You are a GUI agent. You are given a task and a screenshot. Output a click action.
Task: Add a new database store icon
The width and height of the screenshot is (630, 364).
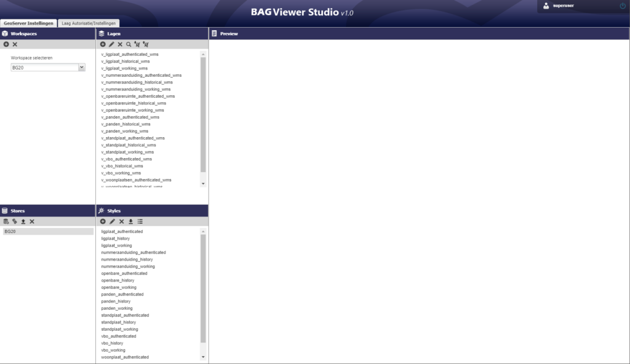[x=6, y=221]
